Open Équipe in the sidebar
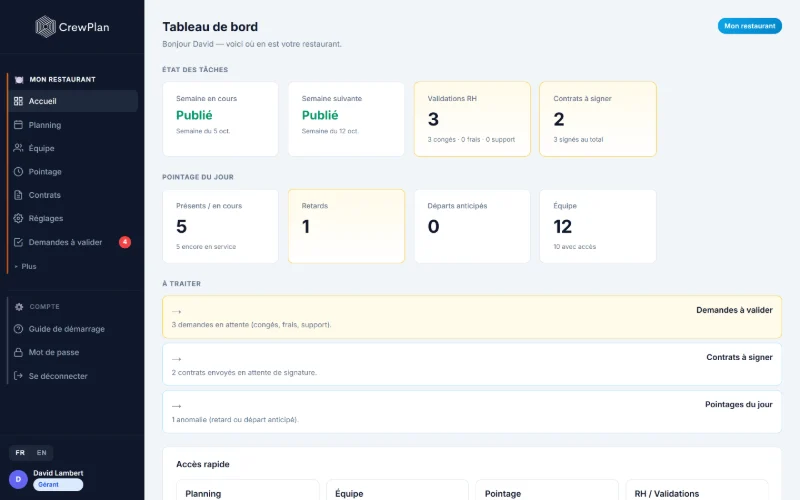 pos(73,148)
